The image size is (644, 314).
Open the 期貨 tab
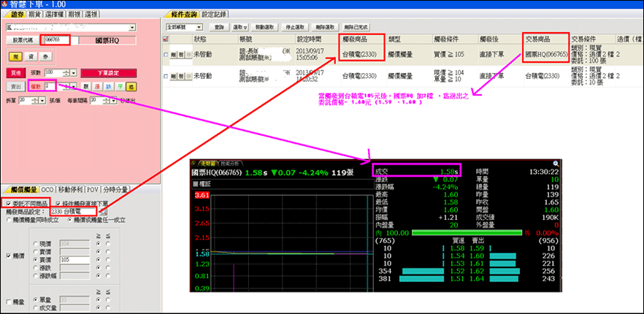click(34, 15)
